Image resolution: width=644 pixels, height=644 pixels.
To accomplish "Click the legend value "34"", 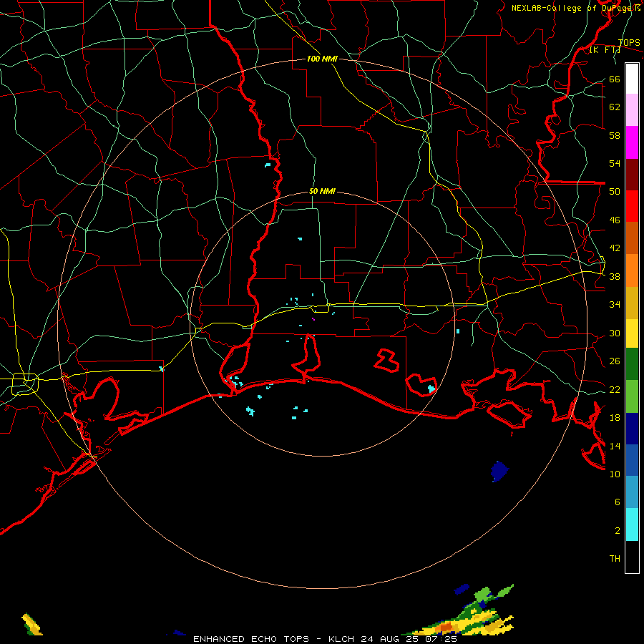I will tap(615, 305).
